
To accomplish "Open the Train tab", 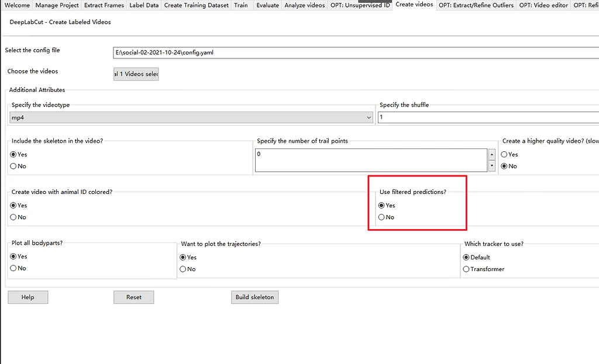I will 240,5.
